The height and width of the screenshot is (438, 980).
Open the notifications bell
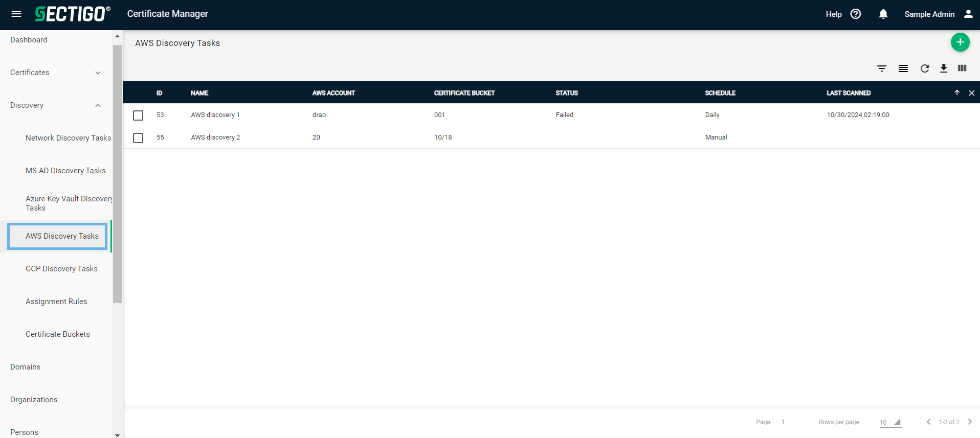pos(883,14)
